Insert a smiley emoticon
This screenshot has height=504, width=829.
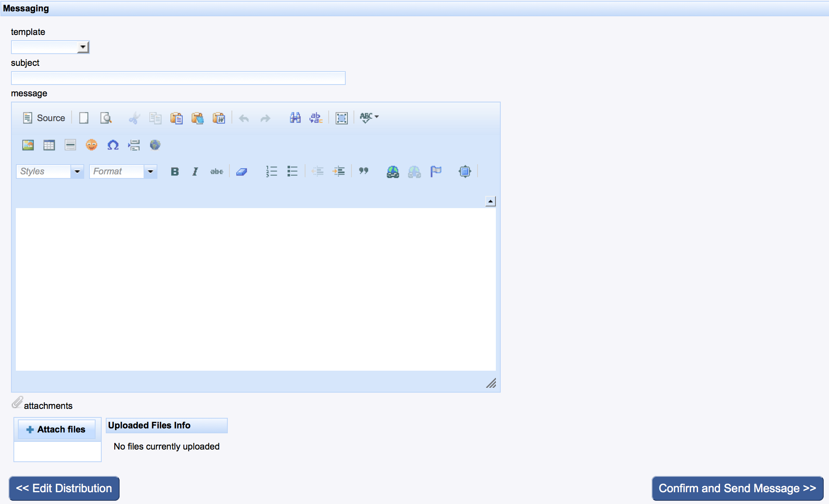(92, 145)
